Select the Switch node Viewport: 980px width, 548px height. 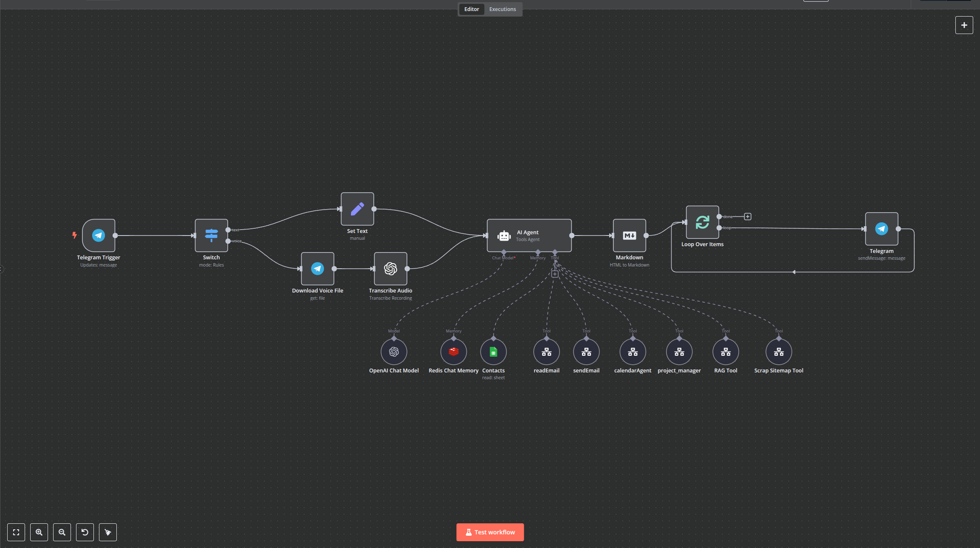coord(211,235)
